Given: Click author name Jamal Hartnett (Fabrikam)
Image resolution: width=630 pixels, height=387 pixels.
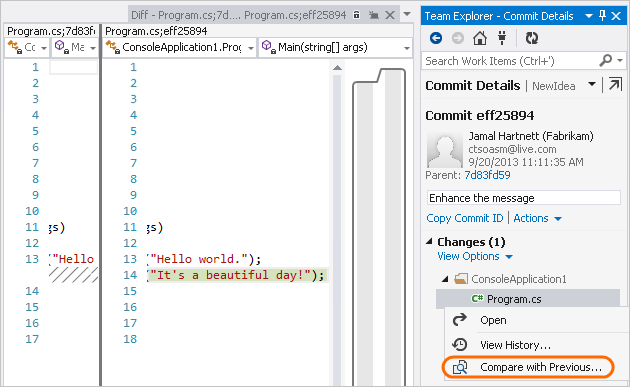Looking at the screenshot, I should point(531,136).
